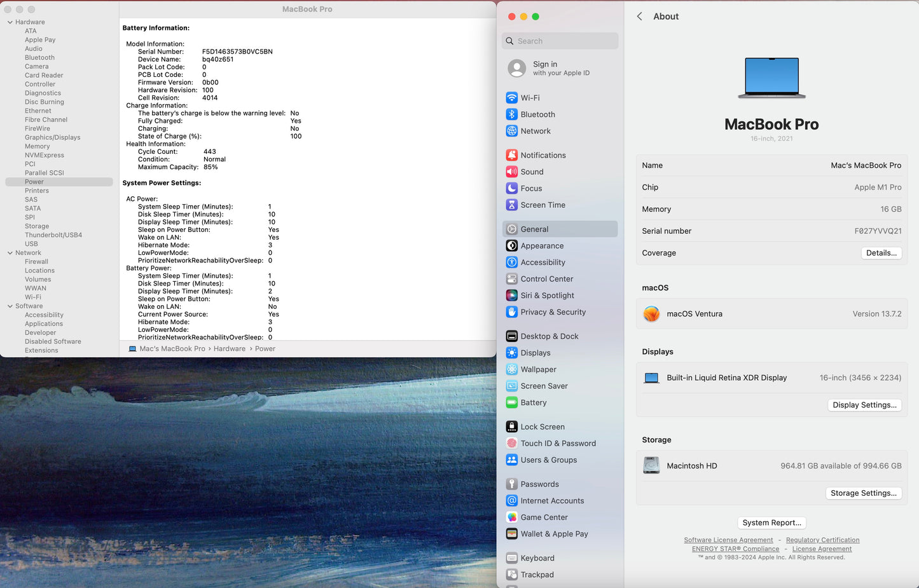This screenshot has height=588, width=919.
Task: Open the Software License Agreement link
Action: click(728, 540)
